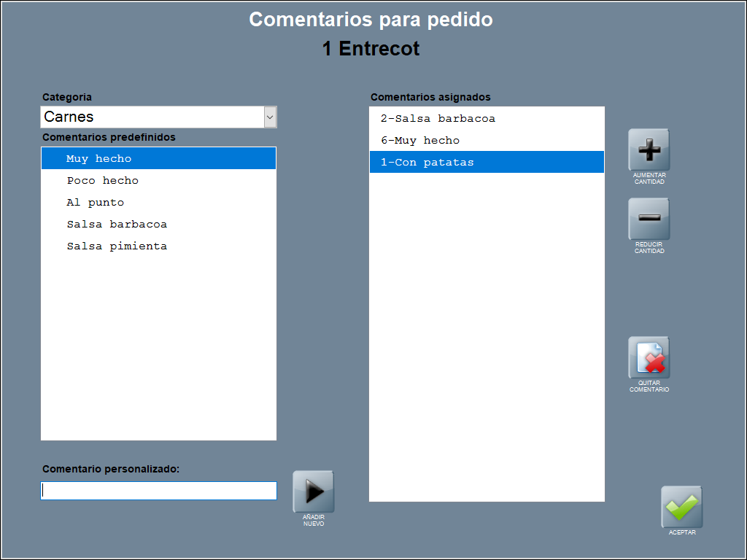This screenshot has width=747, height=560.
Task: Select assigned comment '6-Muy hecho'
Action: pyautogui.click(x=420, y=140)
